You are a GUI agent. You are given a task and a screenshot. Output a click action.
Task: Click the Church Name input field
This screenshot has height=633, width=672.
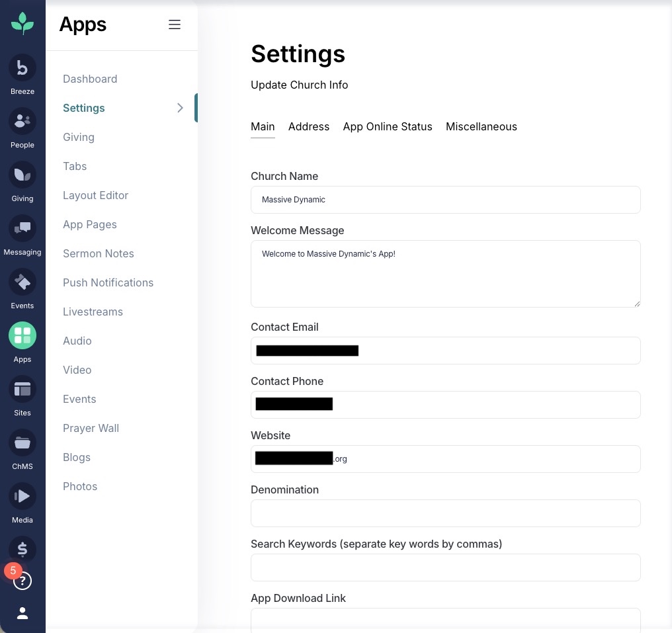pos(445,200)
